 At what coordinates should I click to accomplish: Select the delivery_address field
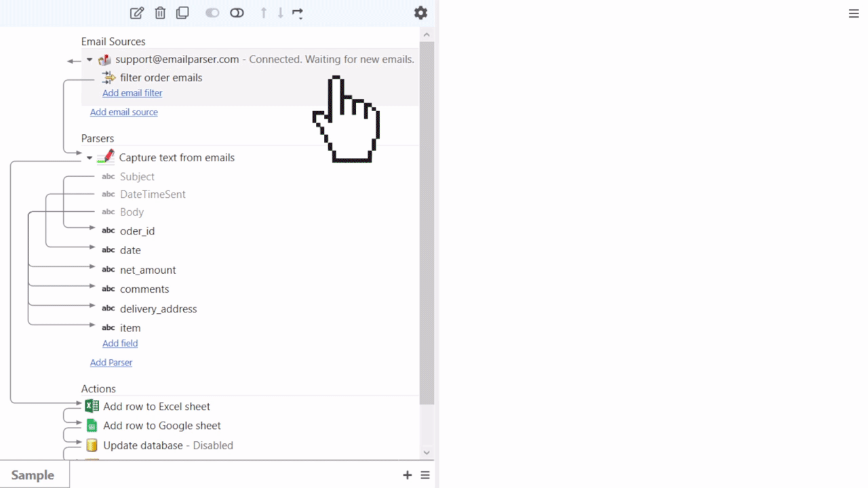[x=158, y=309]
